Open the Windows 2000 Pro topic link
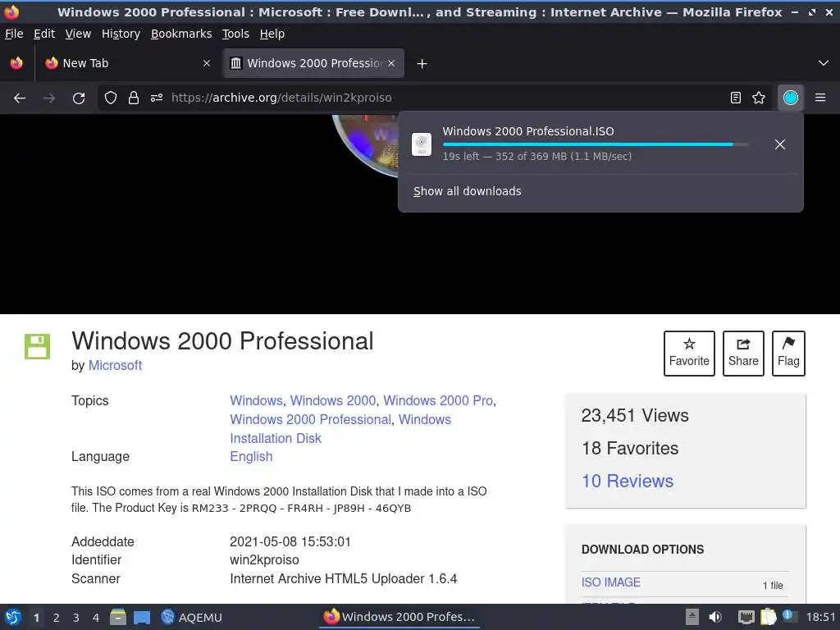The width and height of the screenshot is (840, 630). [438, 400]
